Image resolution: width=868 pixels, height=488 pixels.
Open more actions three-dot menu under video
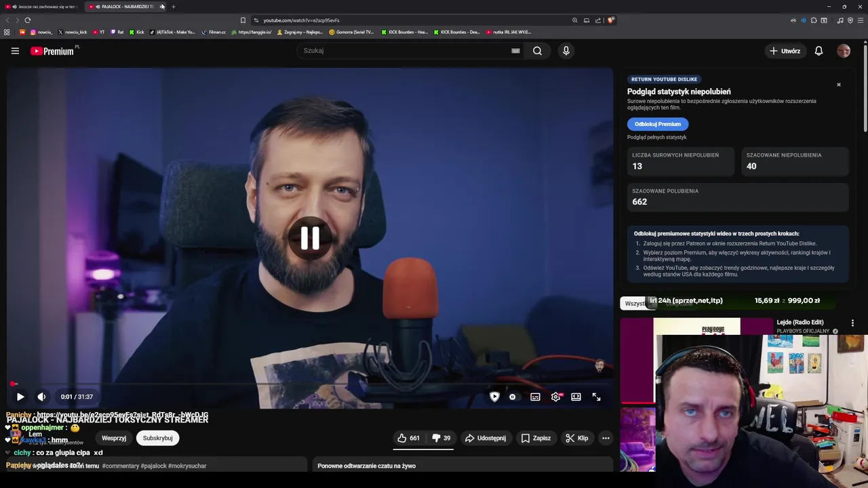(606, 439)
